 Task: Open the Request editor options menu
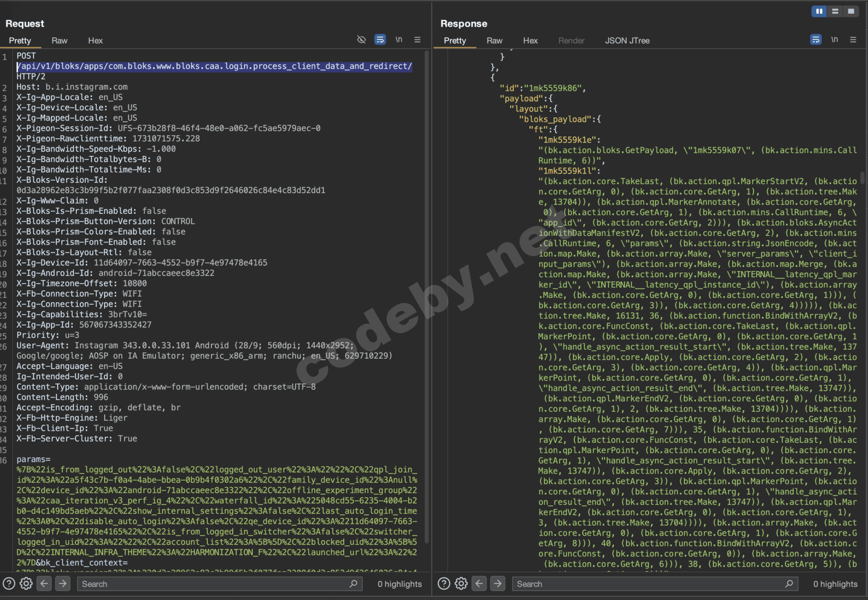417,40
